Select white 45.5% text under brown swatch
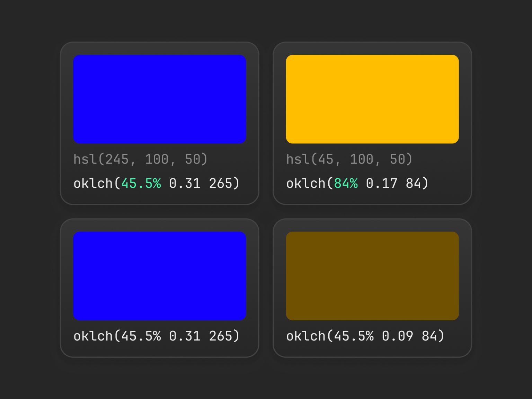The width and height of the screenshot is (532, 399). coord(354,336)
